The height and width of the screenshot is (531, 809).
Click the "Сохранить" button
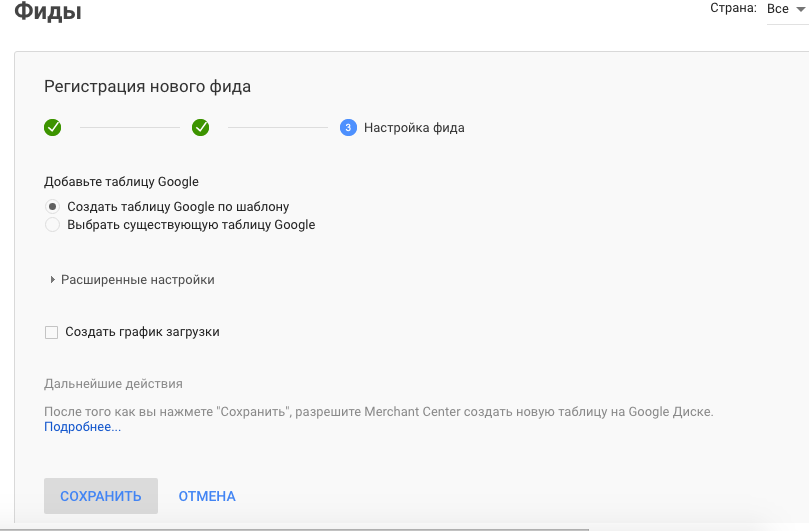point(101,496)
